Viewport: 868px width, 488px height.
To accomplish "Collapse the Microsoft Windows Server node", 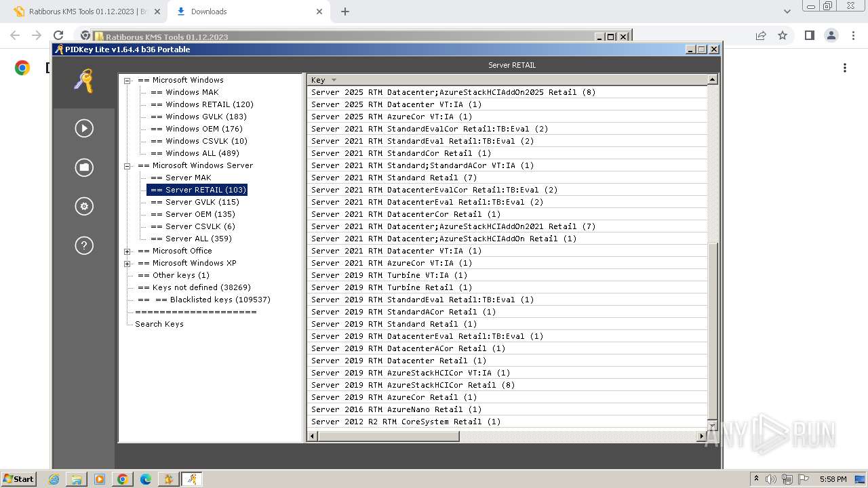I will (x=127, y=166).
